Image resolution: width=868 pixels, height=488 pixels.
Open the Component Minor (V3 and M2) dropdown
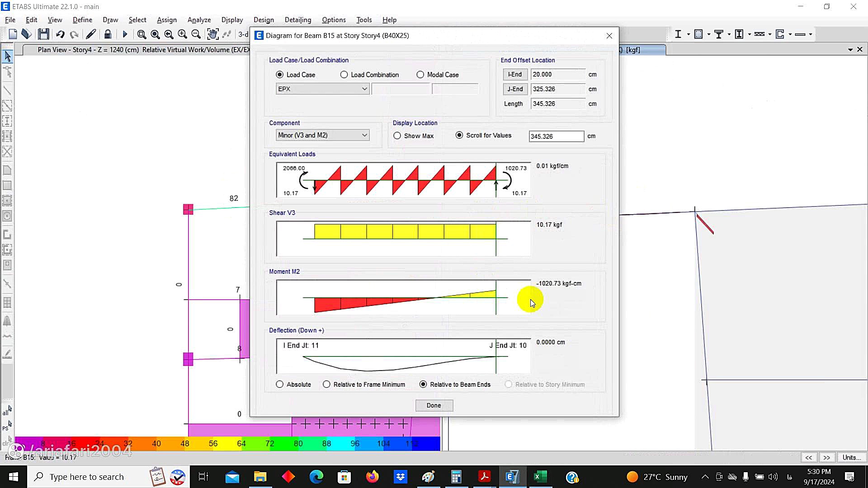click(x=322, y=135)
